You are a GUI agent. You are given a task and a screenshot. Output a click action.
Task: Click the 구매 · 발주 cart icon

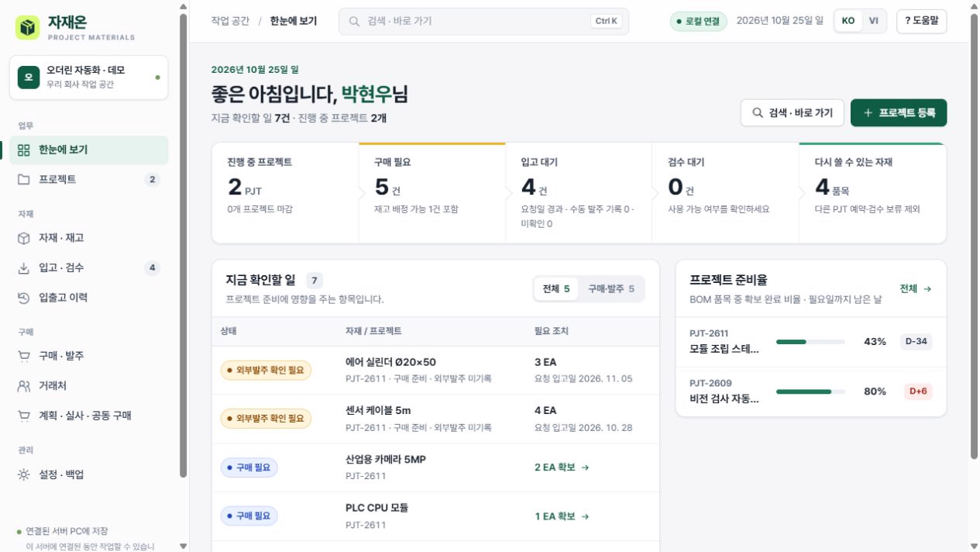coord(24,356)
